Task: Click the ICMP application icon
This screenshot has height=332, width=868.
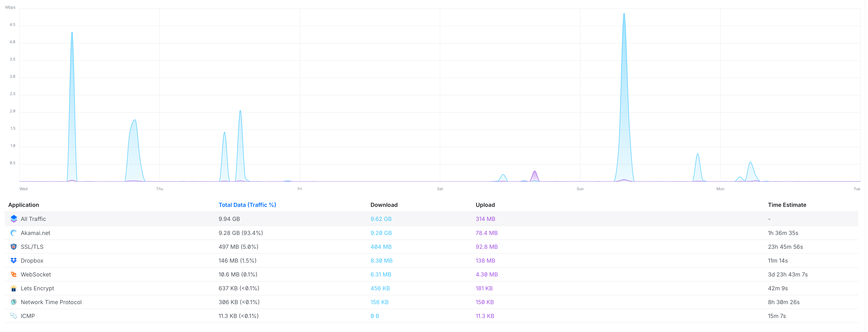Action: (x=13, y=316)
